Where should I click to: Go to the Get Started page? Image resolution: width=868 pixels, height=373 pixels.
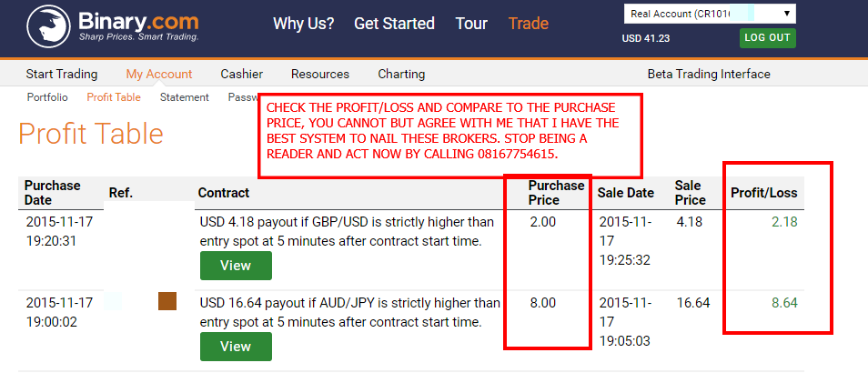[394, 24]
